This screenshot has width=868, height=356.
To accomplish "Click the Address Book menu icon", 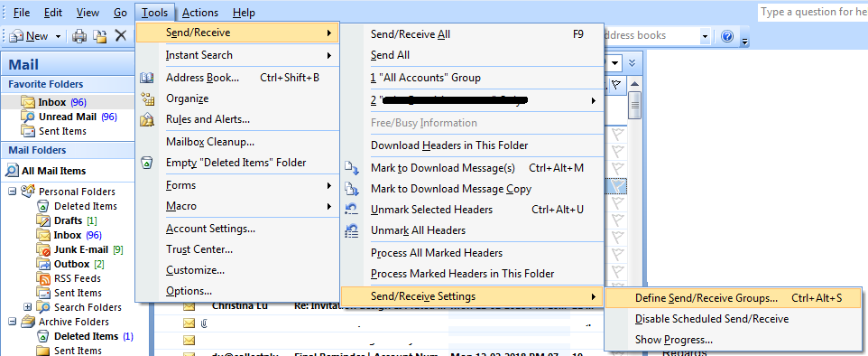I will 147,78.
